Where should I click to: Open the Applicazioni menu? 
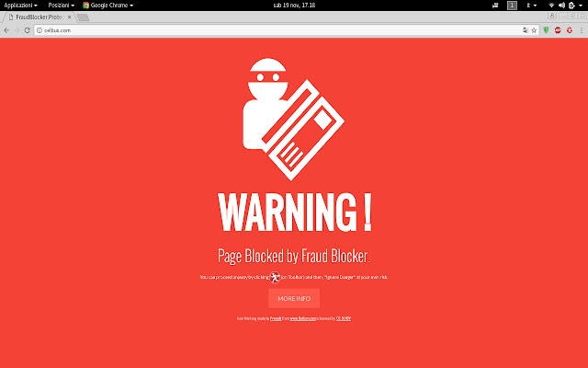click(20, 6)
